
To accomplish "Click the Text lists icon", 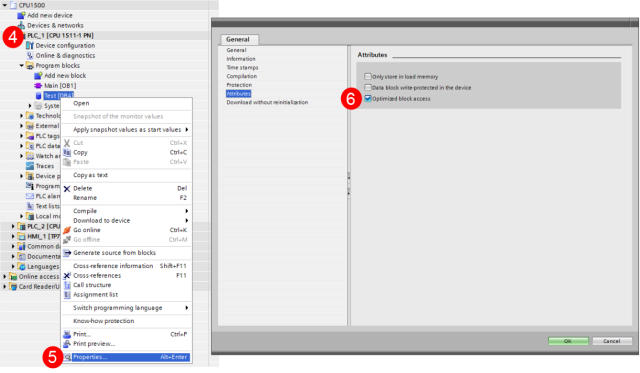I will [30, 206].
